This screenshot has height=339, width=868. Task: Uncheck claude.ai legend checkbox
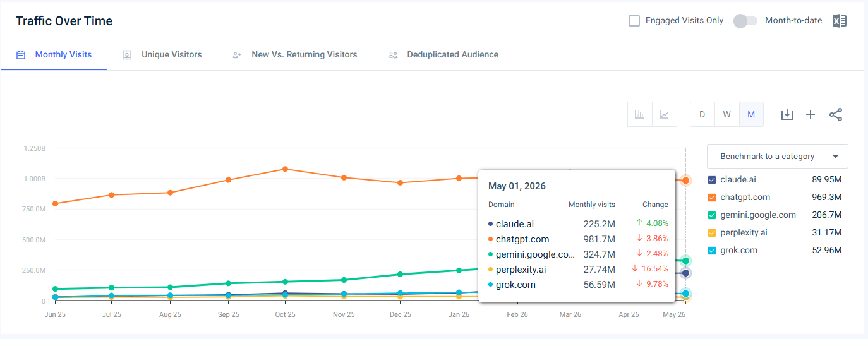tap(713, 180)
